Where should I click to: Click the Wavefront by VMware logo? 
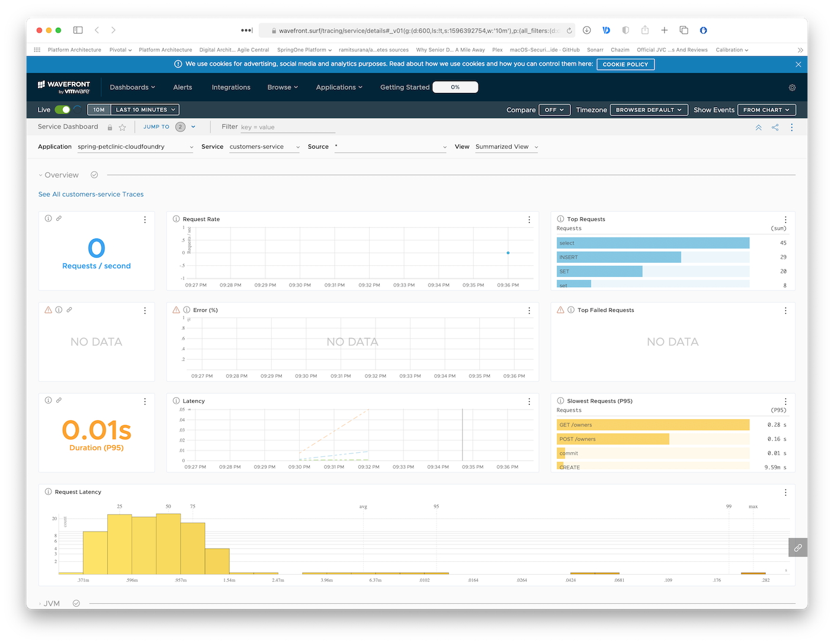(x=64, y=88)
